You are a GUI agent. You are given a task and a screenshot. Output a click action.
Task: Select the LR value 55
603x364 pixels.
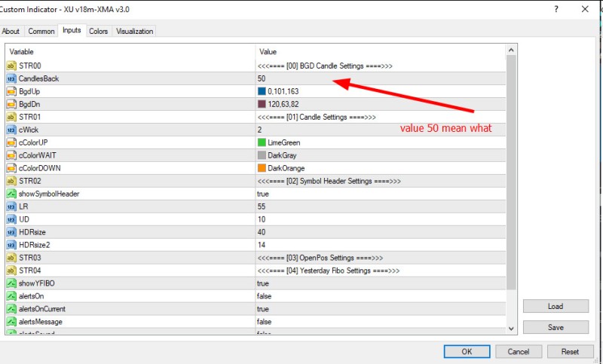point(261,206)
